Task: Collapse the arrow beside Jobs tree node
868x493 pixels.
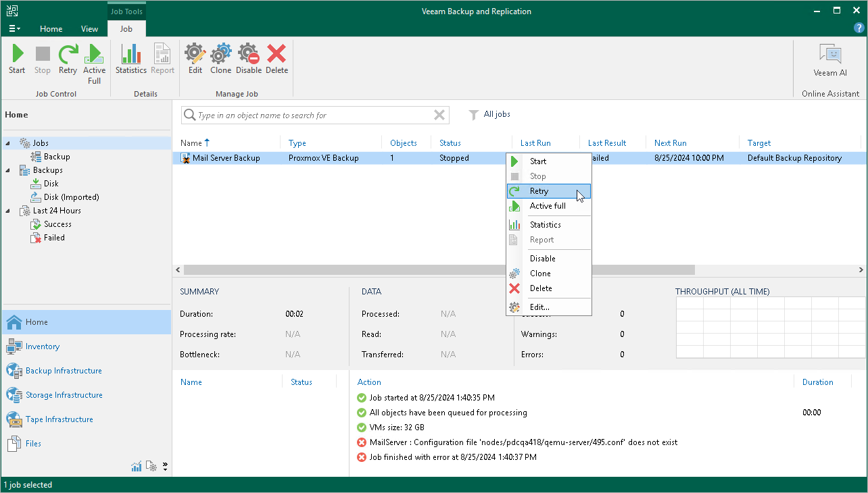Action: click(8, 143)
